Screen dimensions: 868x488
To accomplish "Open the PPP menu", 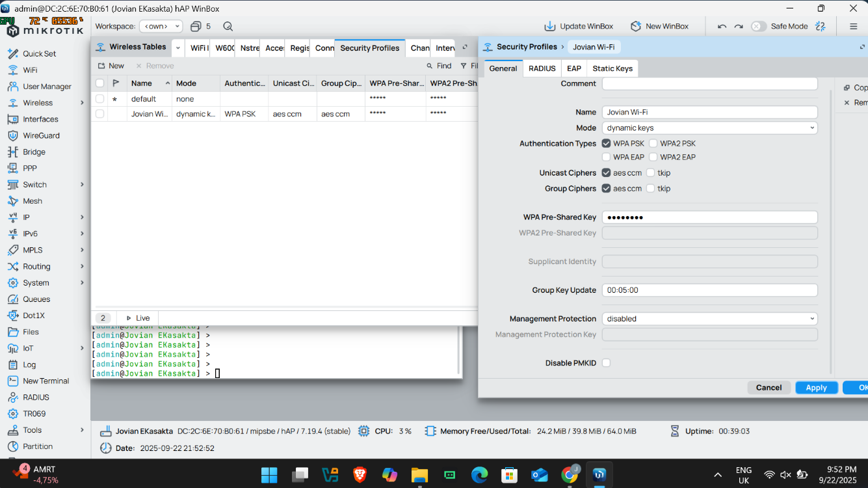I will coord(30,168).
